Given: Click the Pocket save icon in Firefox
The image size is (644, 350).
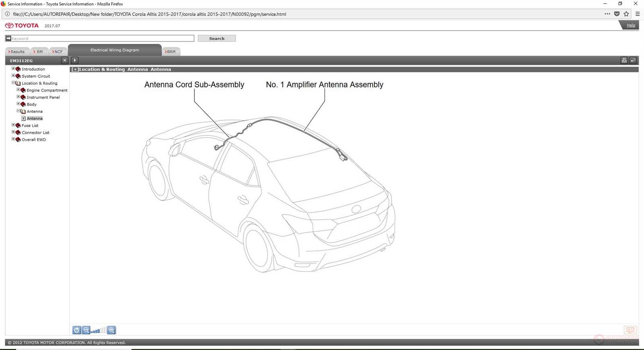Looking at the screenshot, I should click(x=617, y=14).
